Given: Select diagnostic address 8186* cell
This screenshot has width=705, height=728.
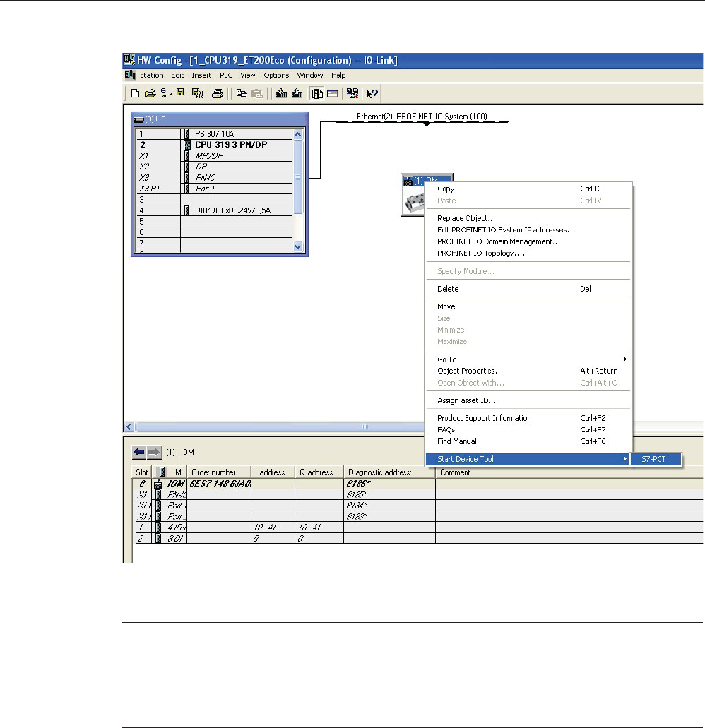Looking at the screenshot, I should point(389,484).
